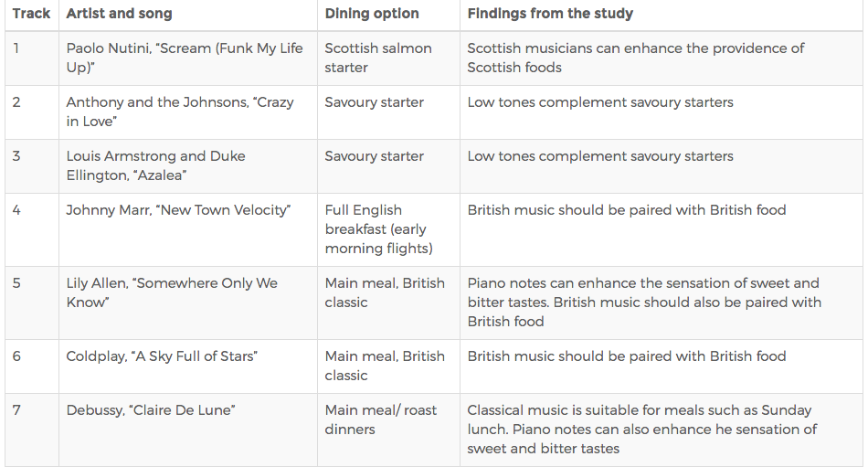868x467 pixels.
Task: Click the "Findings from the study" header
Action: (550, 14)
